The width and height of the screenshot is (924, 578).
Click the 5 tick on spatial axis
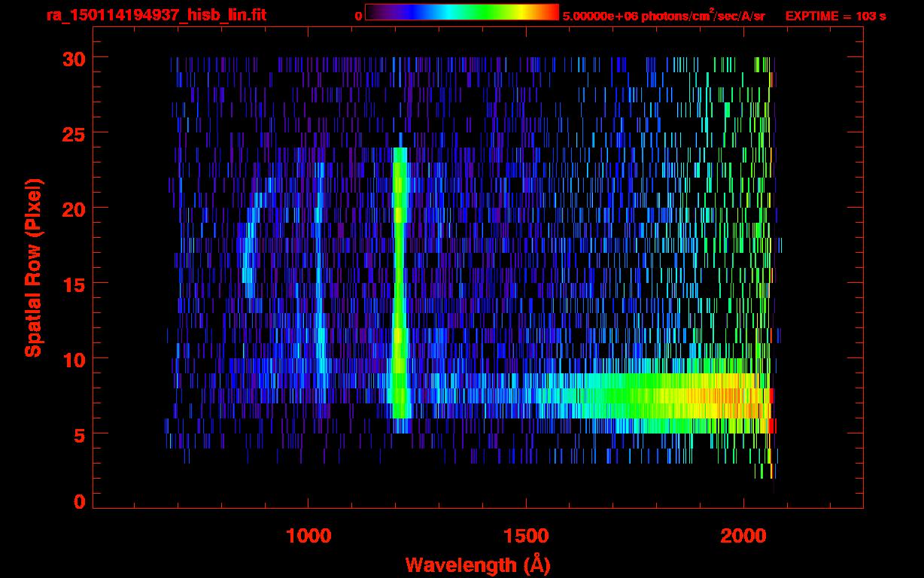(78, 434)
